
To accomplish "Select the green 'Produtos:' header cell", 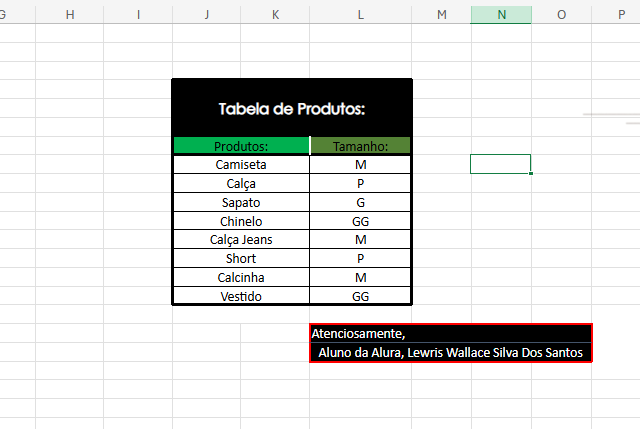I will coord(241,146).
